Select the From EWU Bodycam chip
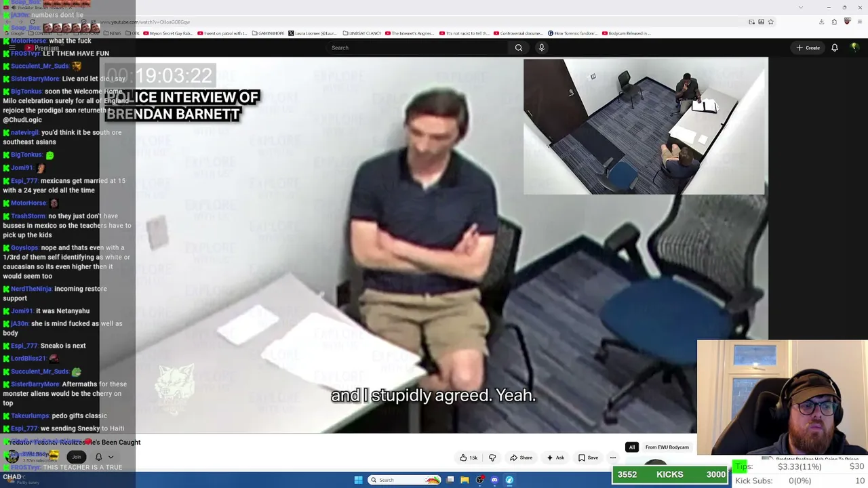The height and width of the screenshot is (488, 868). pyautogui.click(x=667, y=447)
